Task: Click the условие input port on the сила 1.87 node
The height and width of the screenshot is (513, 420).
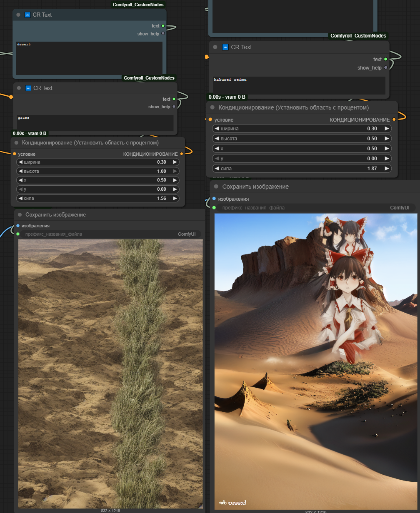Action: tap(210, 120)
